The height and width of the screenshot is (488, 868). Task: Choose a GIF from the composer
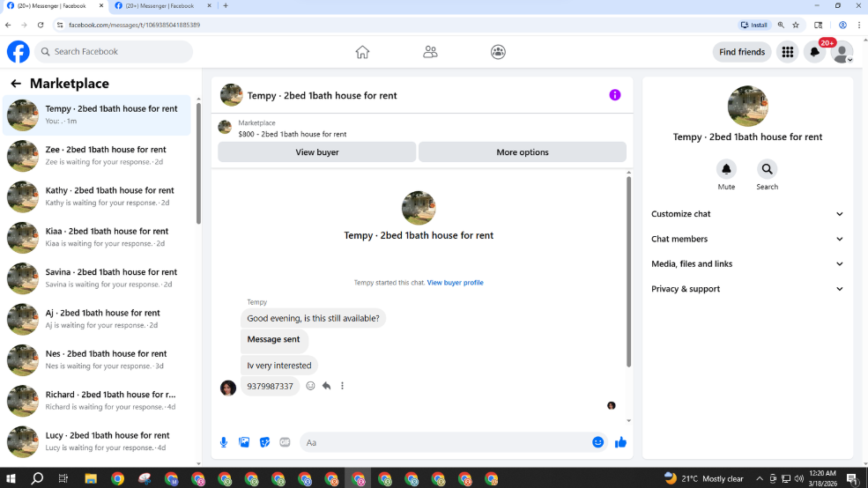(x=286, y=442)
